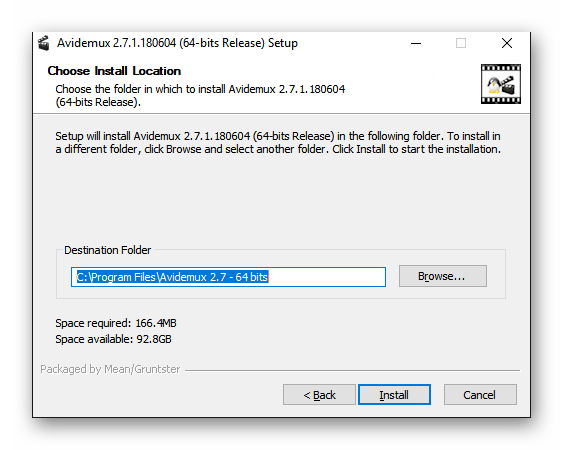
Task: Click the Choose Install Location heading
Action: [x=114, y=71]
